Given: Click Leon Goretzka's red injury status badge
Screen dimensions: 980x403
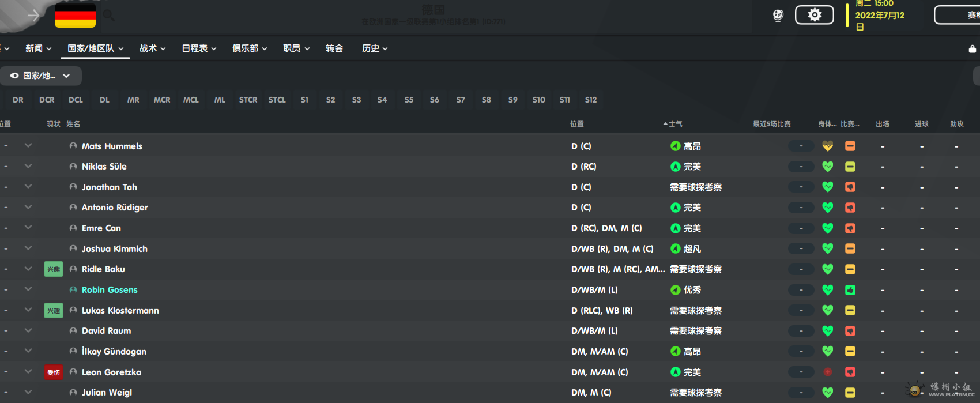Looking at the screenshot, I should coord(53,372).
